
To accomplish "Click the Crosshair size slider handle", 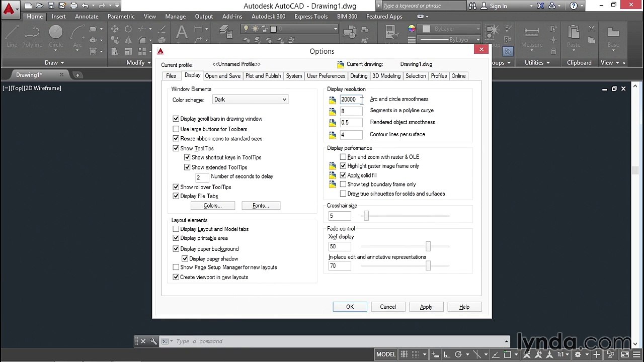I will [366, 216].
